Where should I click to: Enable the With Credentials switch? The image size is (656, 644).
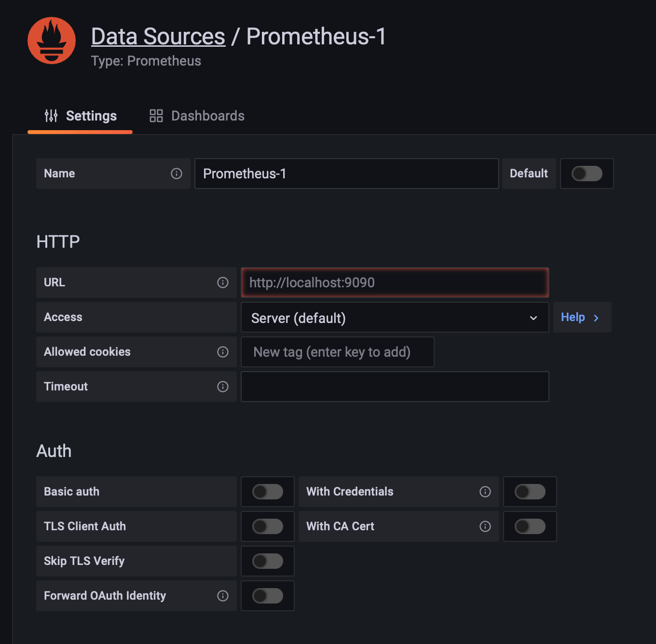click(530, 492)
